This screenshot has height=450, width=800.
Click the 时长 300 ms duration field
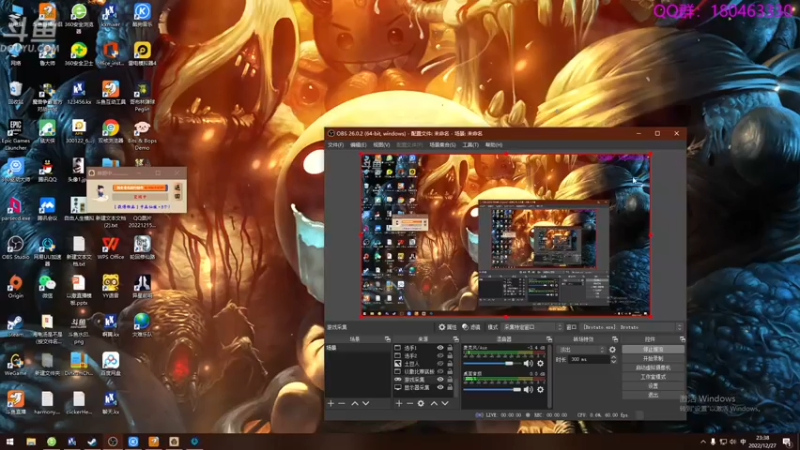click(589, 359)
